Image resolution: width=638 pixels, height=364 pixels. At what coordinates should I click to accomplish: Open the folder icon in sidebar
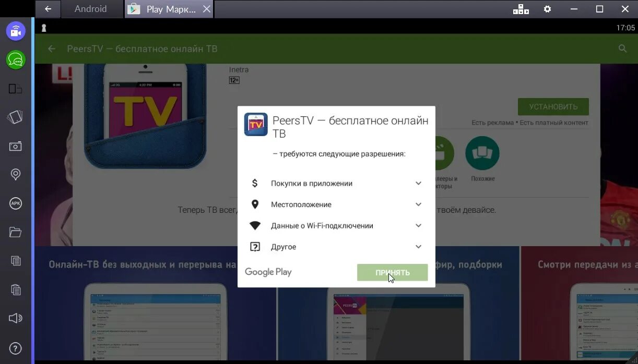(16, 232)
